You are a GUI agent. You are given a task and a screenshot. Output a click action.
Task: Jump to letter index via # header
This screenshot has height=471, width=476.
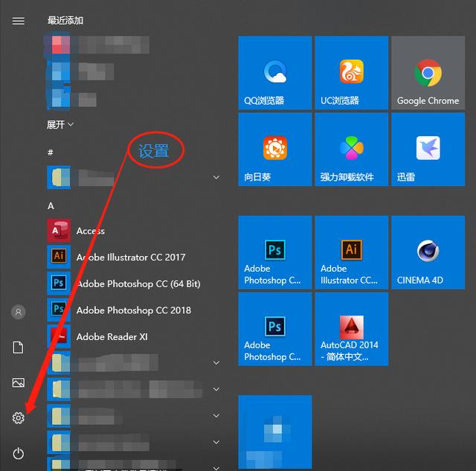[51, 152]
